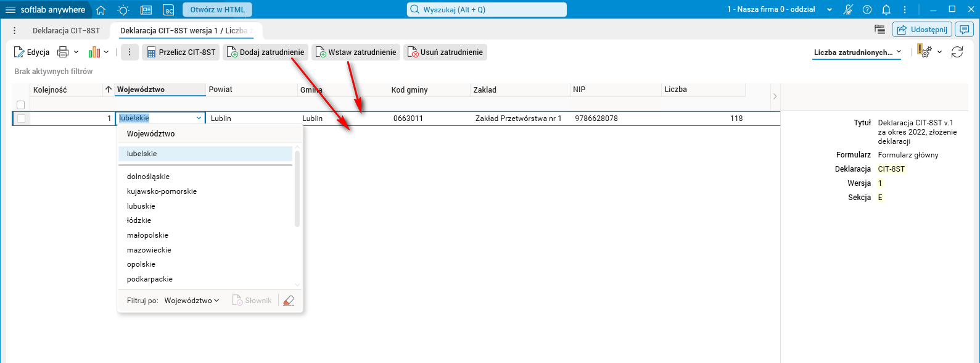980x363 pixels.
Task: Tick the checkbox of row 1
Action: (22, 119)
